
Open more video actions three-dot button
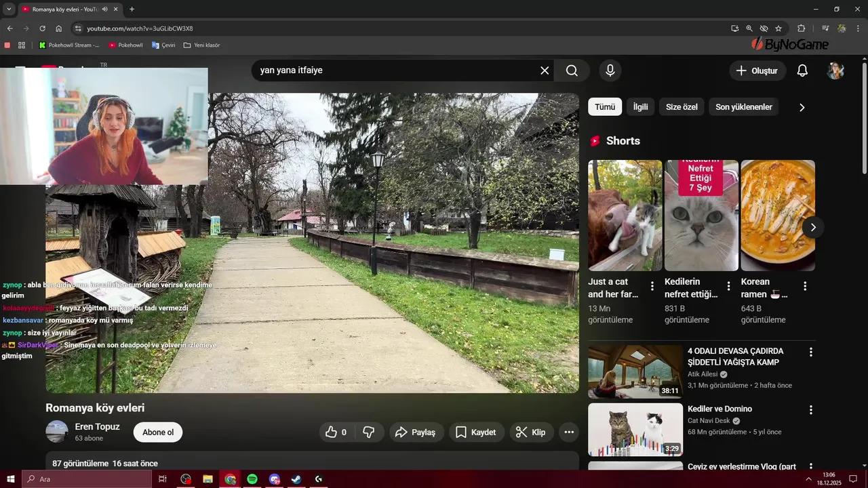click(x=569, y=432)
